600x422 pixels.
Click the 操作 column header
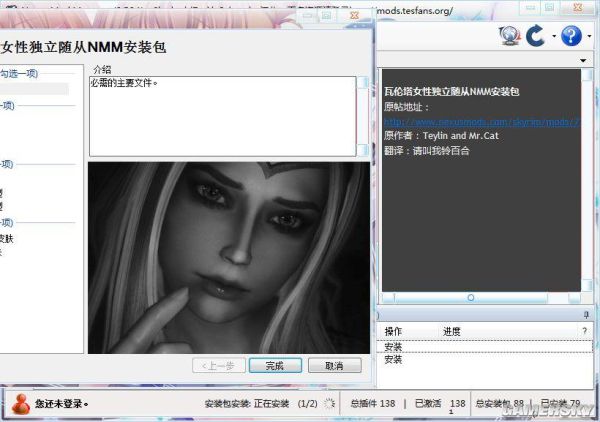[393, 331]
